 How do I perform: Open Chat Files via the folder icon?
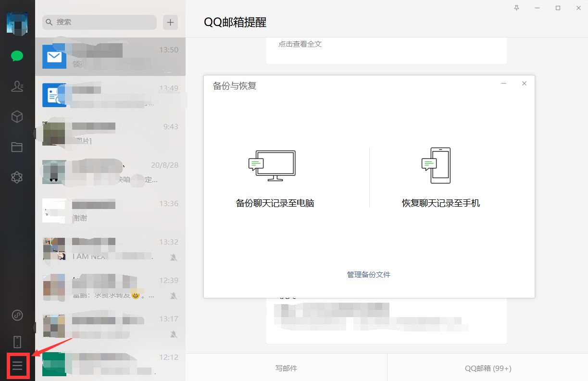(x=17, y=147)
